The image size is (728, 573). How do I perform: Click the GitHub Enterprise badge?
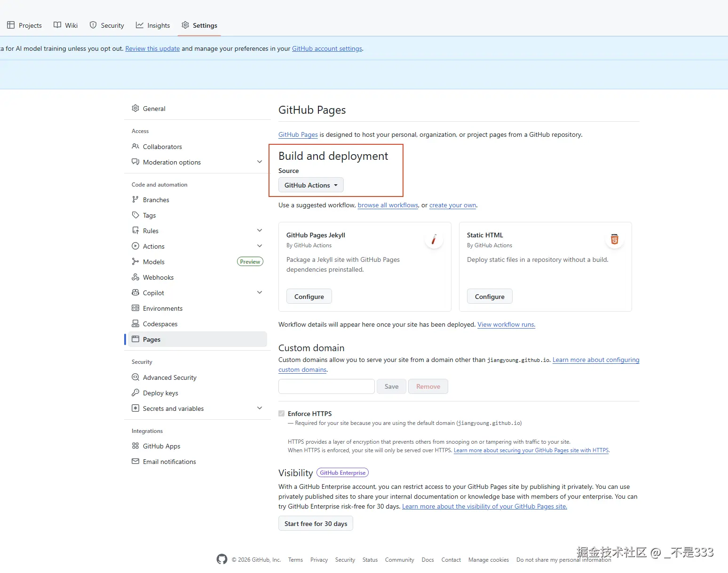point(342,473)
